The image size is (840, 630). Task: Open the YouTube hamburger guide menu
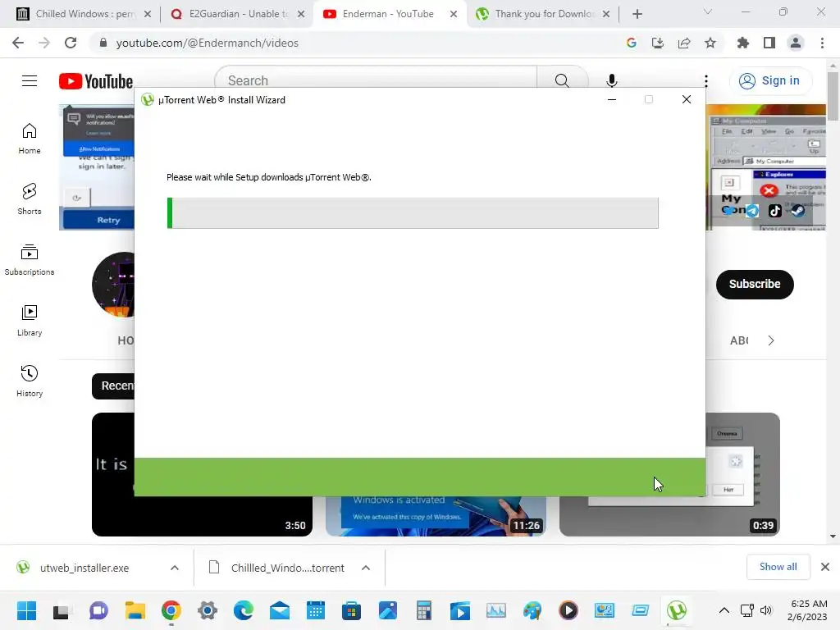coord(30,81)
